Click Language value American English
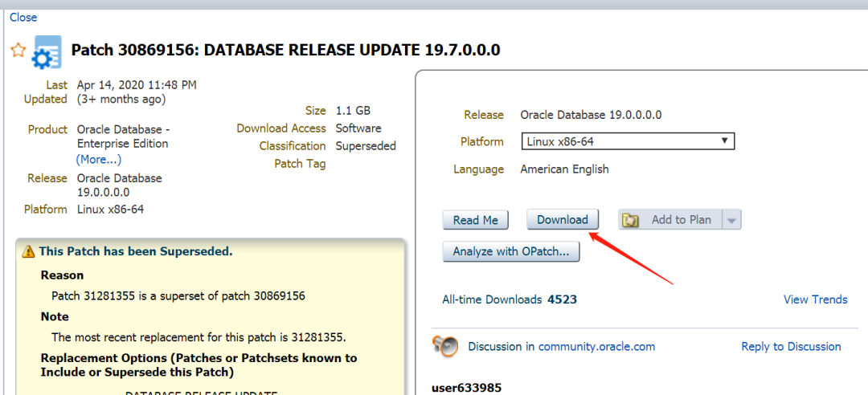This screenshot has width=868, height=395. (565, 169)
